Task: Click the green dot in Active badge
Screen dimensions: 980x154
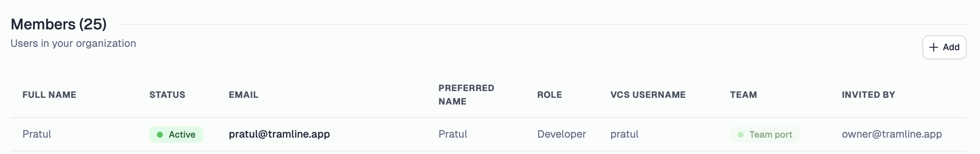Action: [x=160, y=135]
